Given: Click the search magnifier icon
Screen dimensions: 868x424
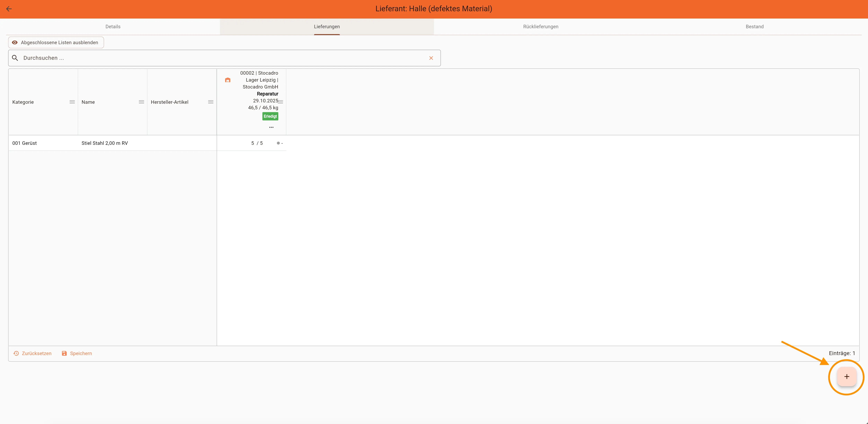Looking at the screenshot, I should click(x=15, y=58).
